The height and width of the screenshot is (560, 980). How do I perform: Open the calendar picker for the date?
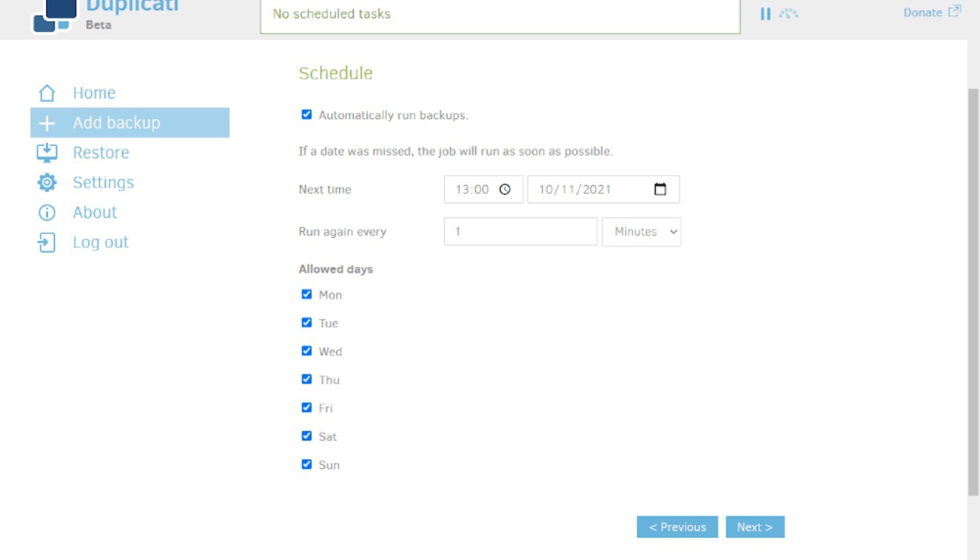click(x=660, y=190)
